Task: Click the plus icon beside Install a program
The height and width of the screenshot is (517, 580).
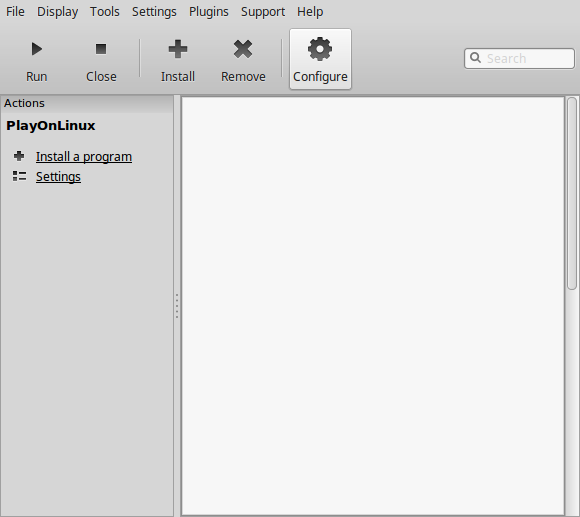Action: click(19, 156)
